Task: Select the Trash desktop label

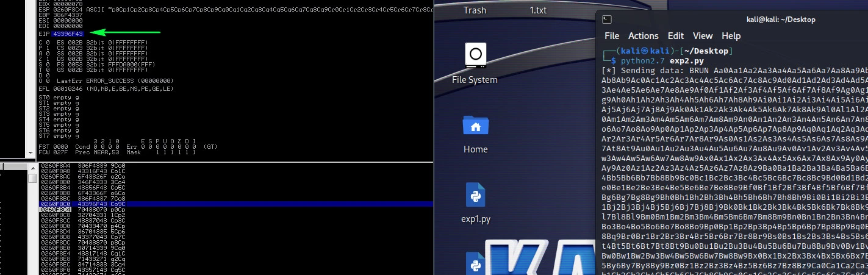Action: coord(475,10)
